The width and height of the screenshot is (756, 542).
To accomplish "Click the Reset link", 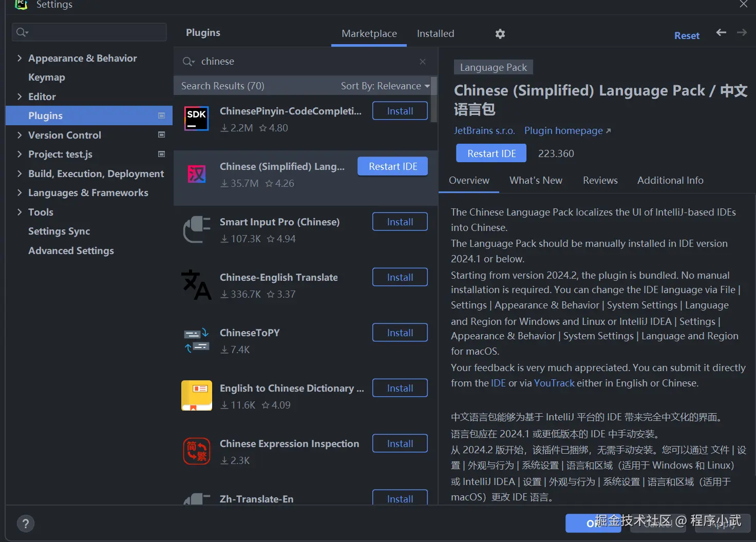I will point(687,35).
